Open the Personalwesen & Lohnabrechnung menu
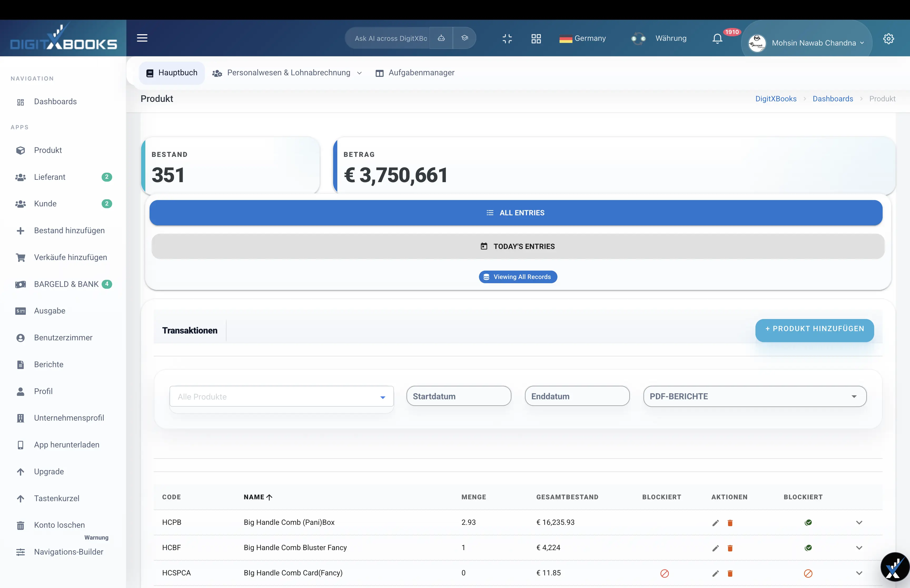The width and height of the screenshot is (910, 588). [288, 73]
